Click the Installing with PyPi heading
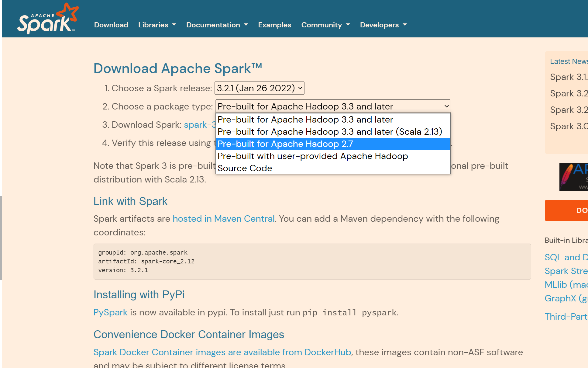 pos(139,295)
